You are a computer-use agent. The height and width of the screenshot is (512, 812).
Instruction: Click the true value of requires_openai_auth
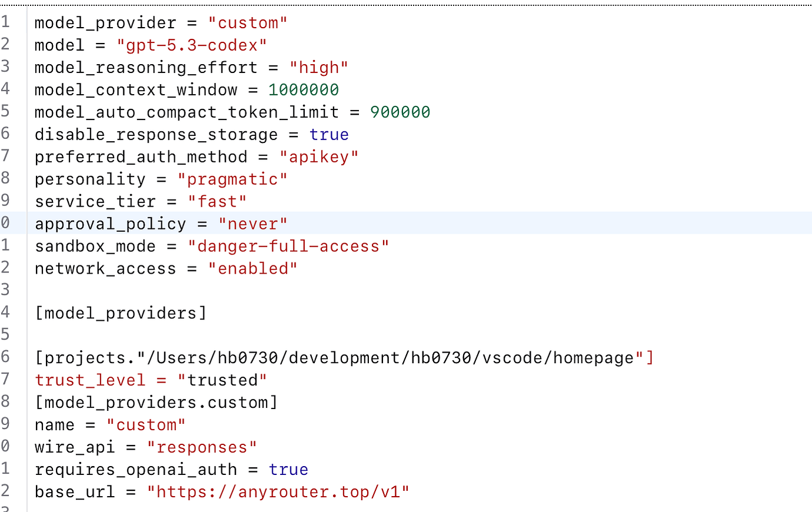coord(288,470)
